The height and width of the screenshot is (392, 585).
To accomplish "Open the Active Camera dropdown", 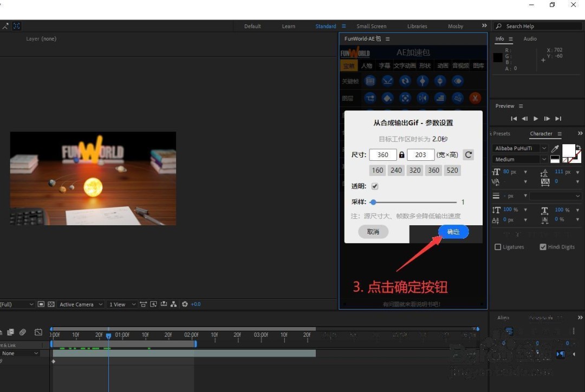I will [x=81, y=304].
